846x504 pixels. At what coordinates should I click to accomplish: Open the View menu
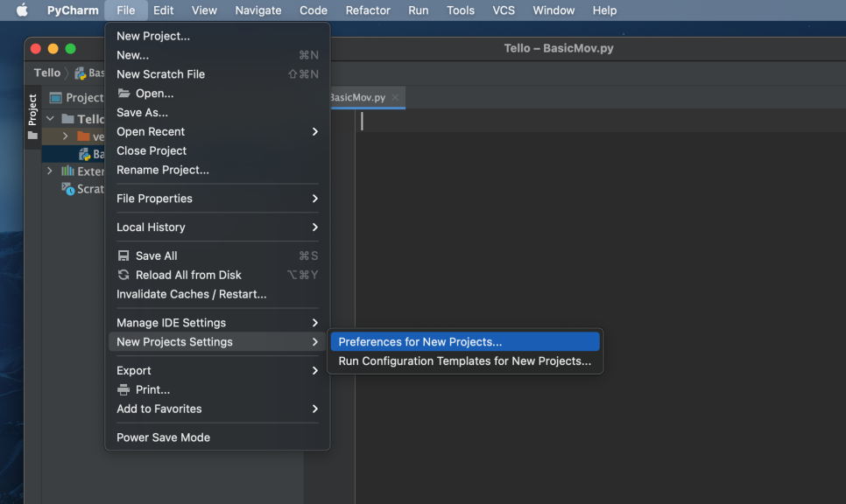pyautogui.click(x=204, y=10)
